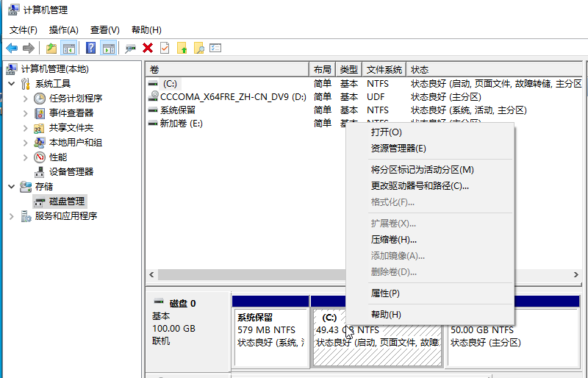
Task: Click the checklist settings toolbar icon
Action: (215, 48)
